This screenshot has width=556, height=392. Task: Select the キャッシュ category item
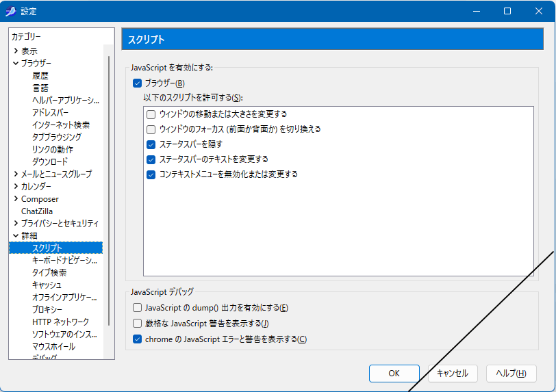(47, 285)
